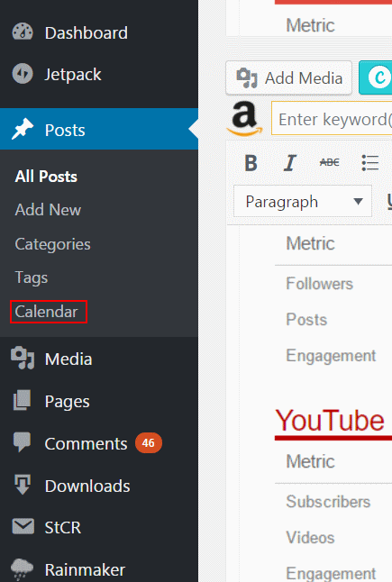Click the Pages sidebar icon
This screenshot has width=392, height=582.
[23, 401]
